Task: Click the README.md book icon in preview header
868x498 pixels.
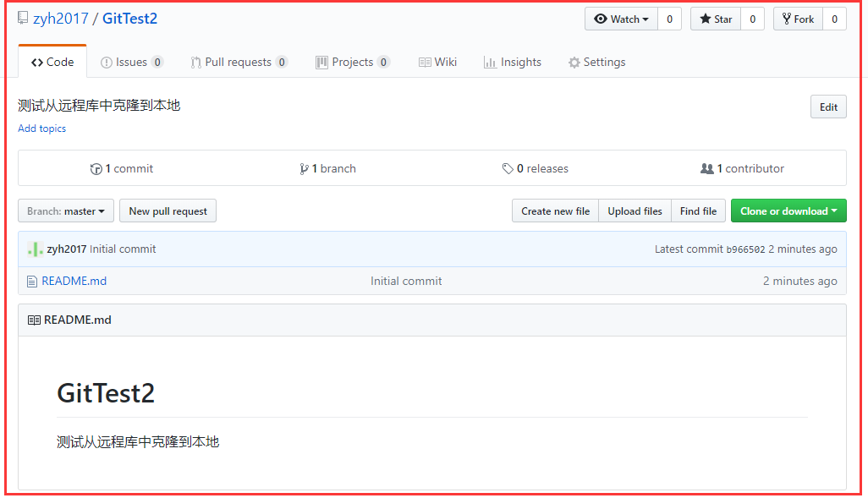Action: tap(34, 320)
